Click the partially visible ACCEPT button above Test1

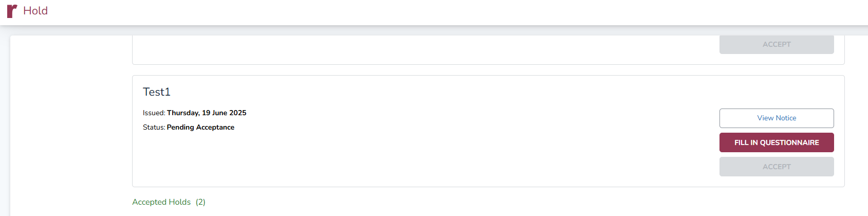pyautogui.click(x=776, y=45)
